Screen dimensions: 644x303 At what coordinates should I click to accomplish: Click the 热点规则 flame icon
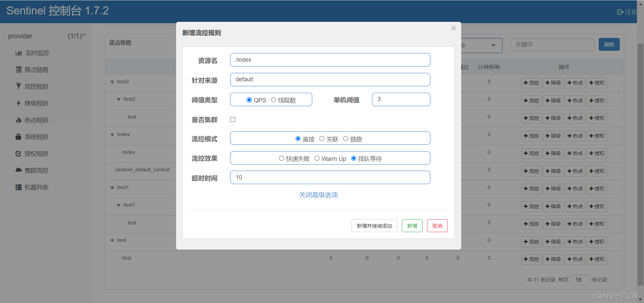tap(19, 120)
